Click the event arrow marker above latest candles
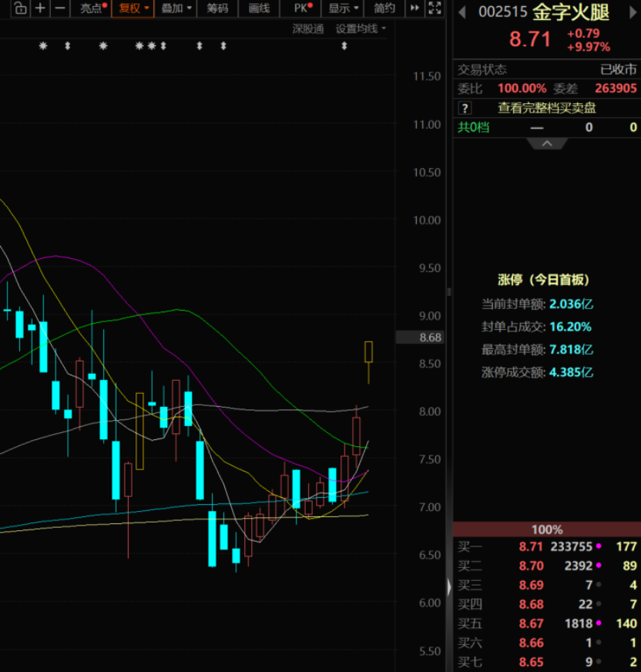This screenshot has height=672, width=641. tap(344, 46)
